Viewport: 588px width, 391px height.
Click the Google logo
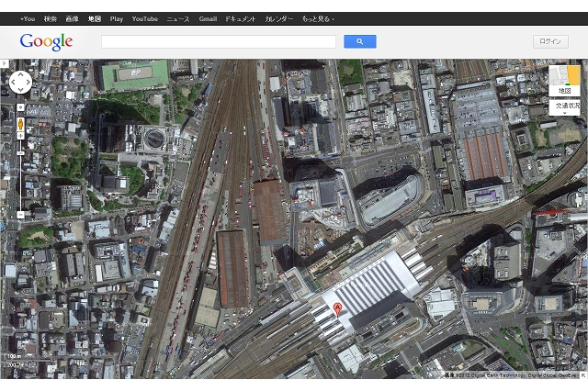coord(46,42)
